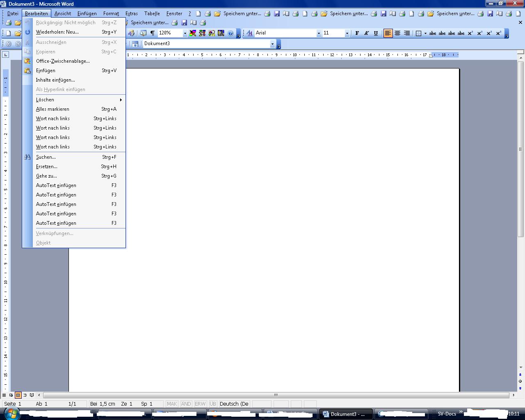The image size is (525, 420).
Task: Open the Arial font name dropdown
Action: click(319, 33)
